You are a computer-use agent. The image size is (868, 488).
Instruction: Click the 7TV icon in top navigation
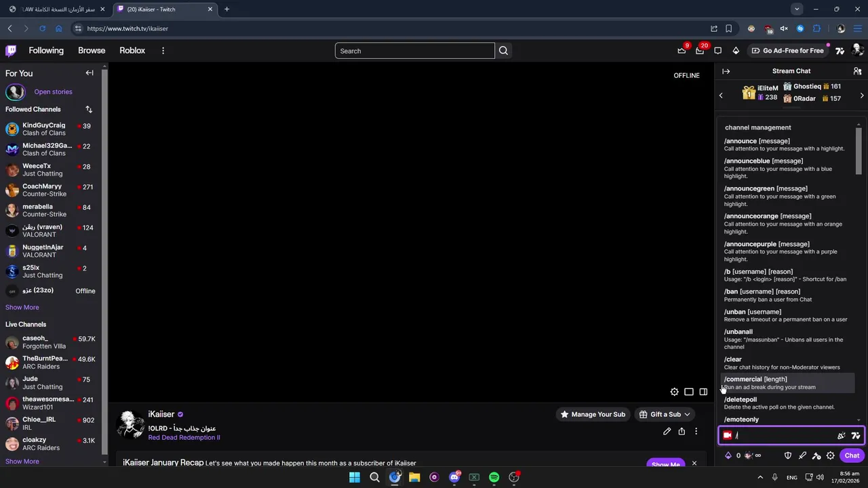(840, 51)
